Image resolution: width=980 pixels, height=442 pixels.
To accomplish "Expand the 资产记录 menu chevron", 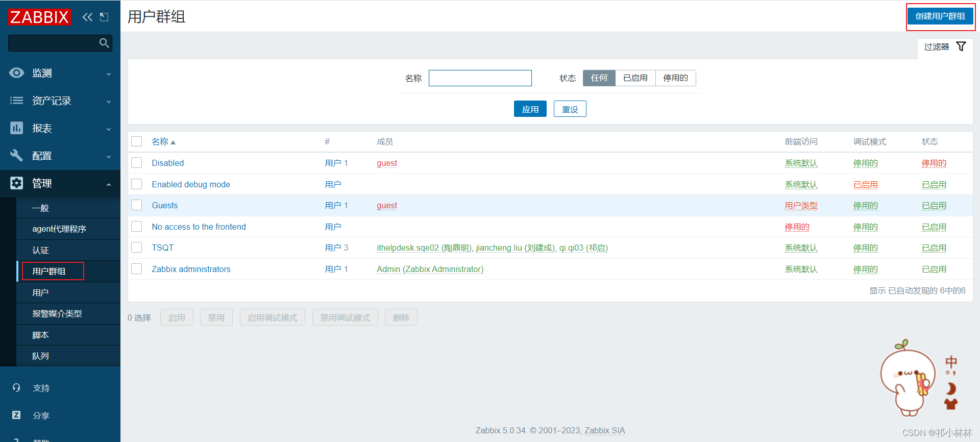I will (x=109, y=102).
